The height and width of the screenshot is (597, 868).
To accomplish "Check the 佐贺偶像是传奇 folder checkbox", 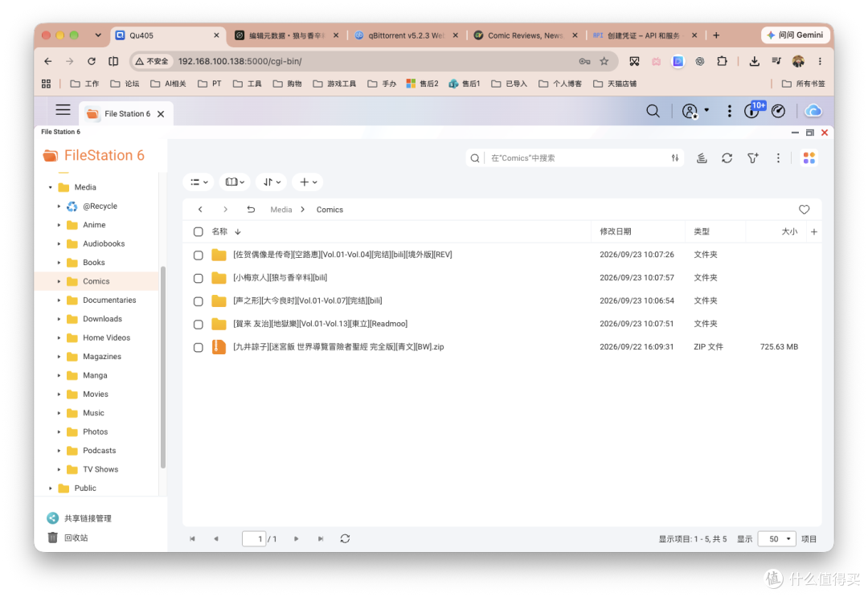I will tap(199, 255).
